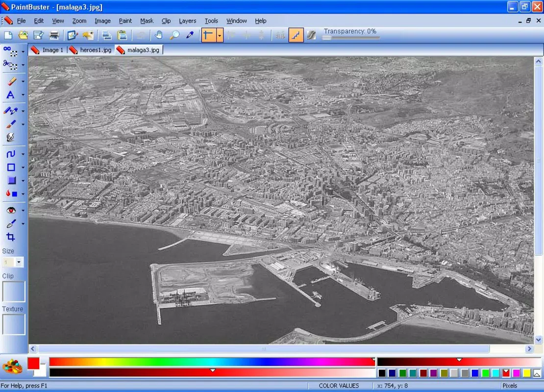
Task: Expand the lasso selection tool options arrow
Action: 23,51
